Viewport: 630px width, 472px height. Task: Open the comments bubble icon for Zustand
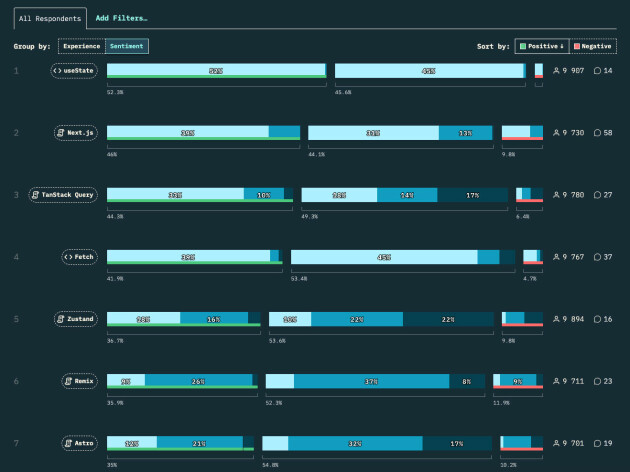point(597,319)
